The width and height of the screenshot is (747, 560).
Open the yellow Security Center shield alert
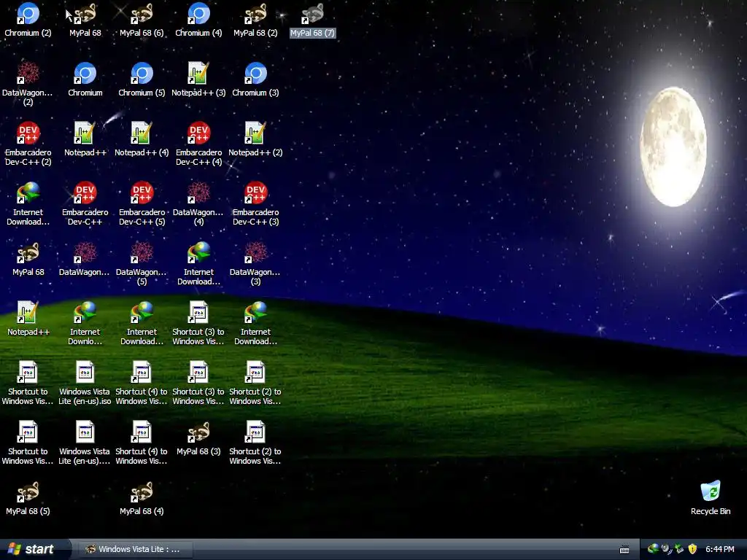[692, 549]
